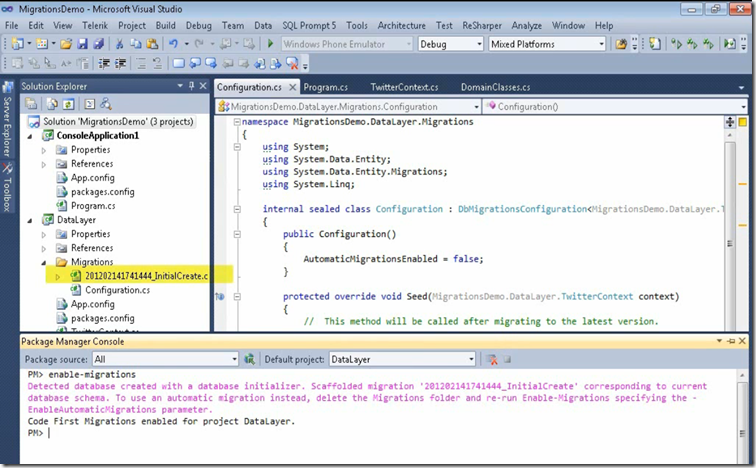Select the DataLayer project node

pyautogui.click(x=76, y=220)
